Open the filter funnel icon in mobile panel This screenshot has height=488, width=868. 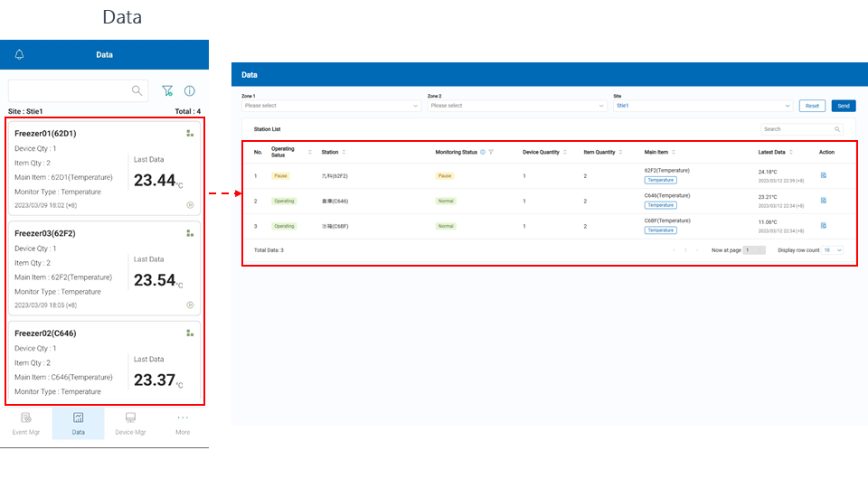(167, 90)
